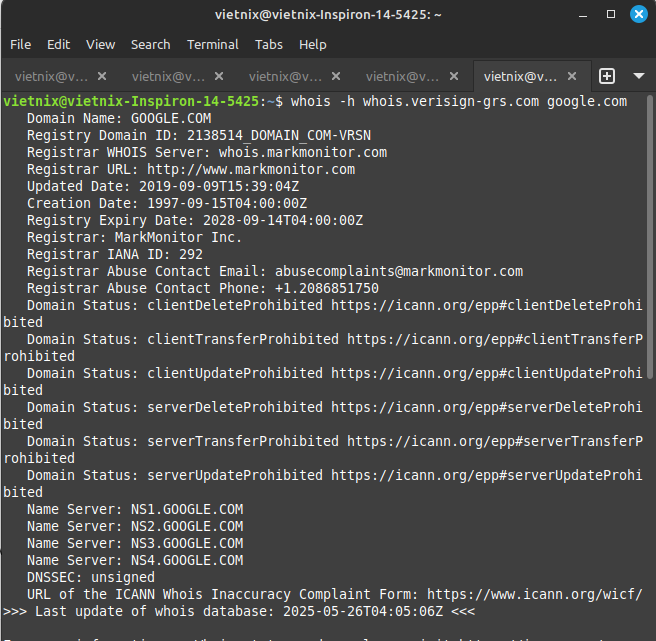Open the File menu

[x=20, y=45]
